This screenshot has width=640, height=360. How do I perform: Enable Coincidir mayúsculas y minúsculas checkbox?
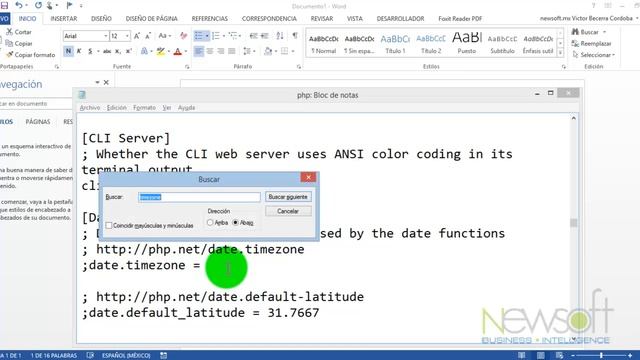(109, 225)
